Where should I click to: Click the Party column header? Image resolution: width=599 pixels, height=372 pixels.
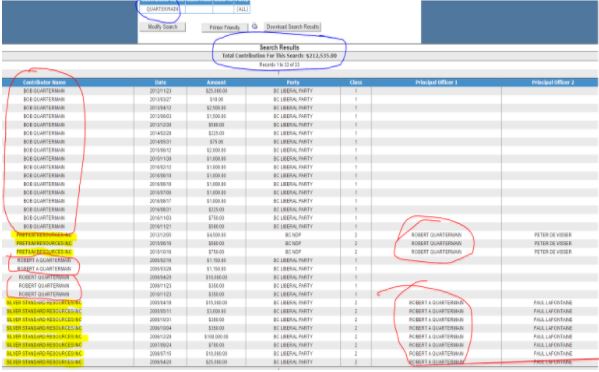[293, 82]
